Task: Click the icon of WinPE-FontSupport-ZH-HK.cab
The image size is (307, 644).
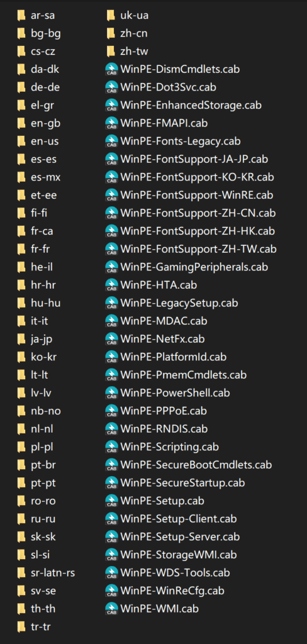Action: pyautogui.click(x=111, y=231)
